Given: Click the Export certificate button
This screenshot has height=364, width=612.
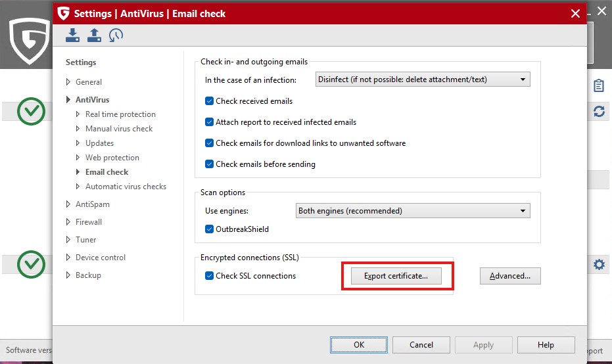Looking at the screenshot, I should tap(396, 276).
